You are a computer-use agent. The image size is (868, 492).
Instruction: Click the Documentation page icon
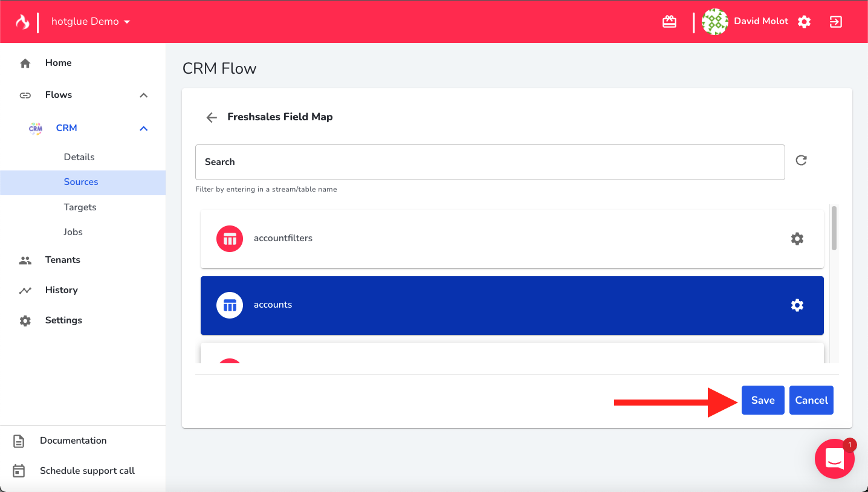coord(19,441)
